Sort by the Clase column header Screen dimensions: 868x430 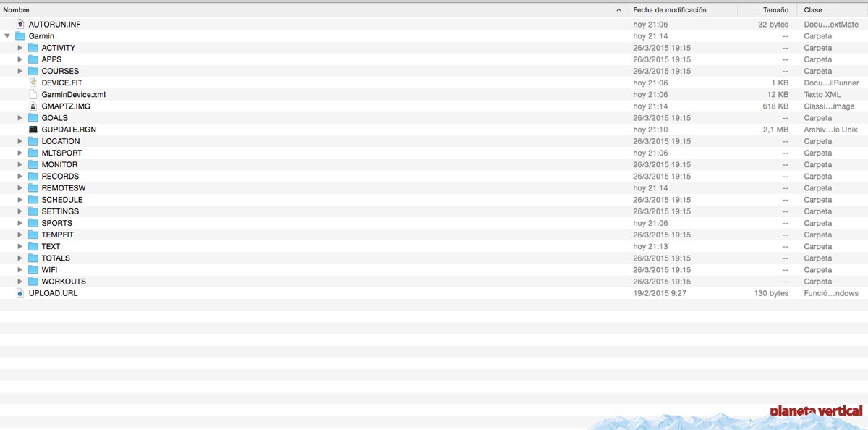[x=833, y=10]
